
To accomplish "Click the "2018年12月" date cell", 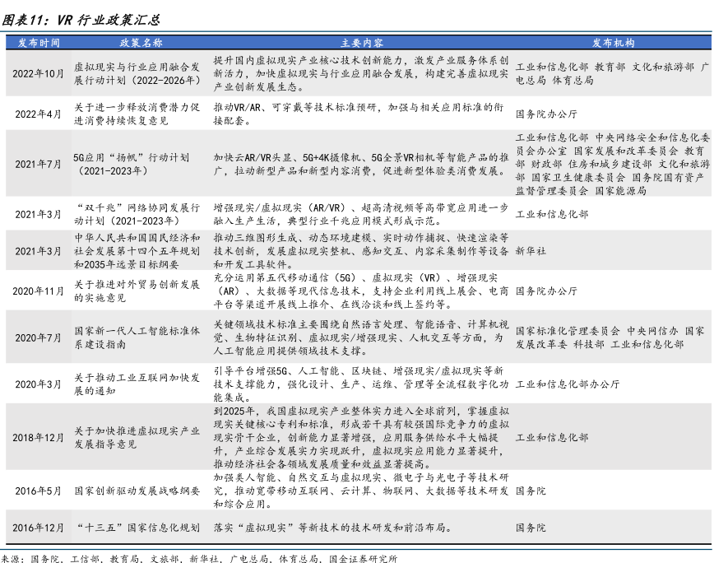I will pos(38,438).
